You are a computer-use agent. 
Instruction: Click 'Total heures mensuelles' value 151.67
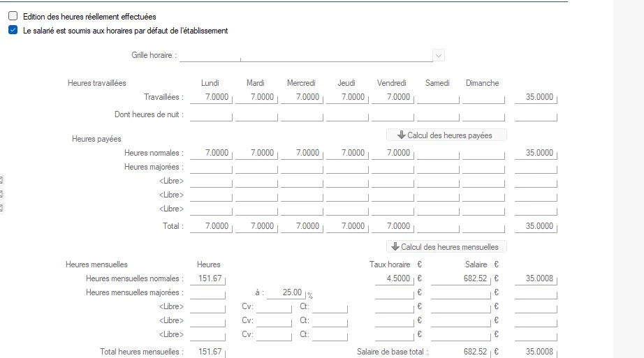click(x=210, y=352)
